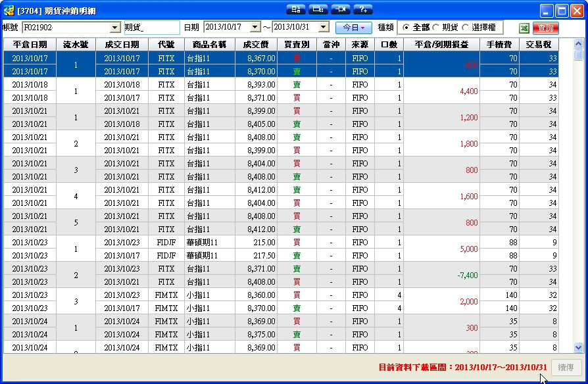The height and width of the screenshot is (384, 588).
Task: Click the profit value 5,000
Action: [469, 249]
